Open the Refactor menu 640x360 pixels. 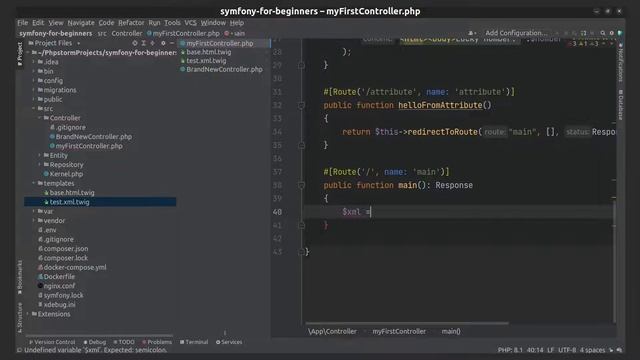pos(131,23)
